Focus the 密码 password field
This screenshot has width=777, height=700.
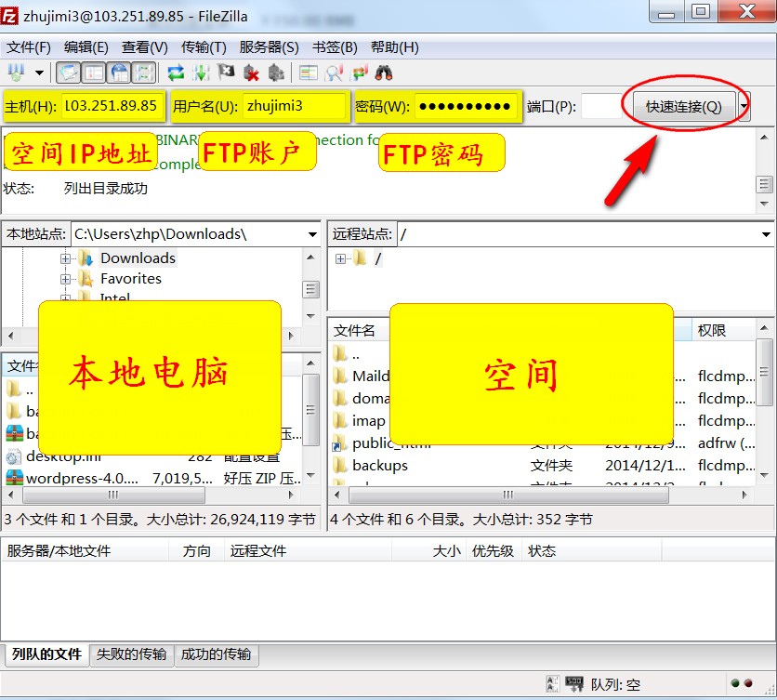point(466,106)
